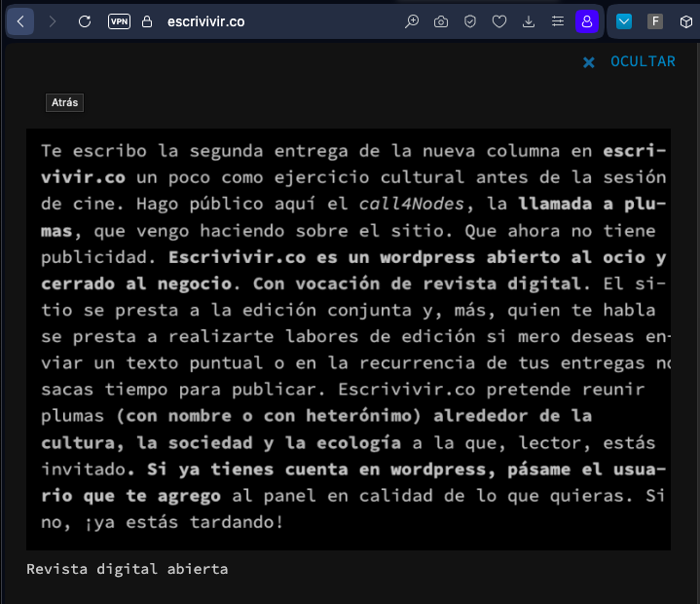
Task: Open the easy setup sliders icon
Action: [x=558, y=21]
